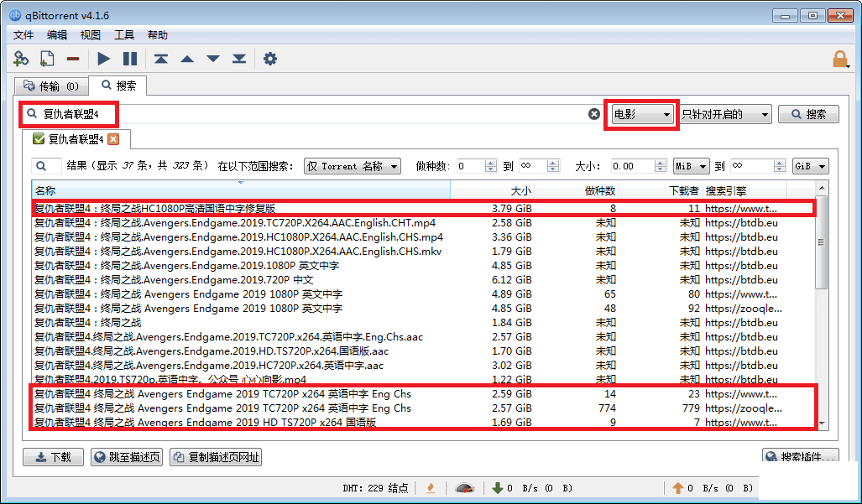Click the lock icon in toolbar

pos(840,59)
